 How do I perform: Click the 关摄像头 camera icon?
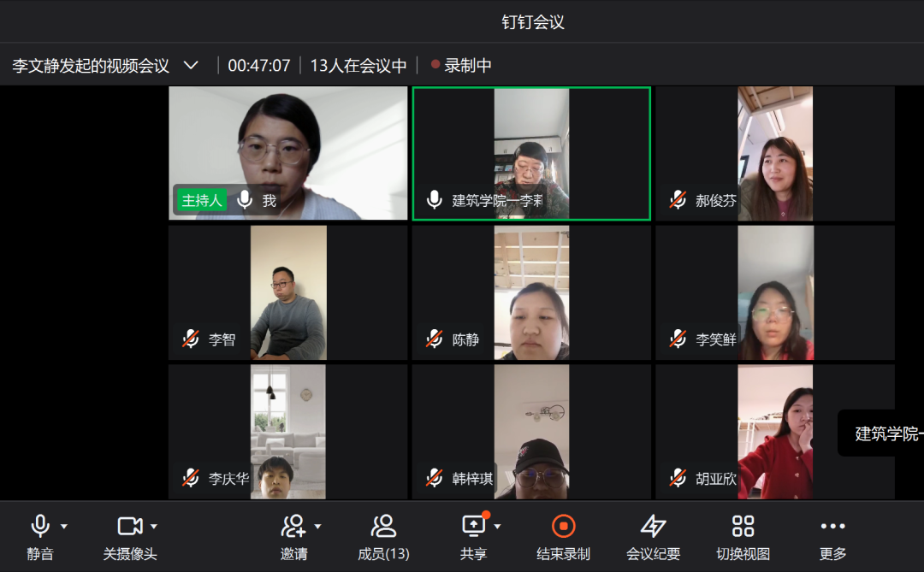129,526
